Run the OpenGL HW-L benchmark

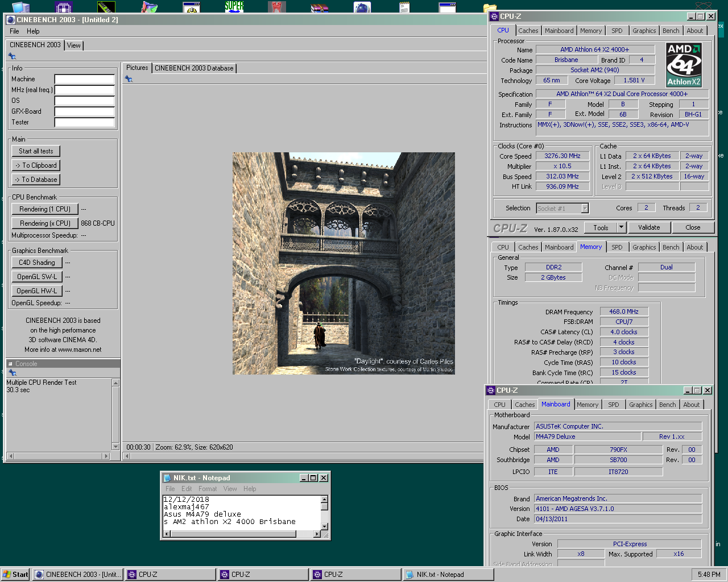tap(36, 291)
